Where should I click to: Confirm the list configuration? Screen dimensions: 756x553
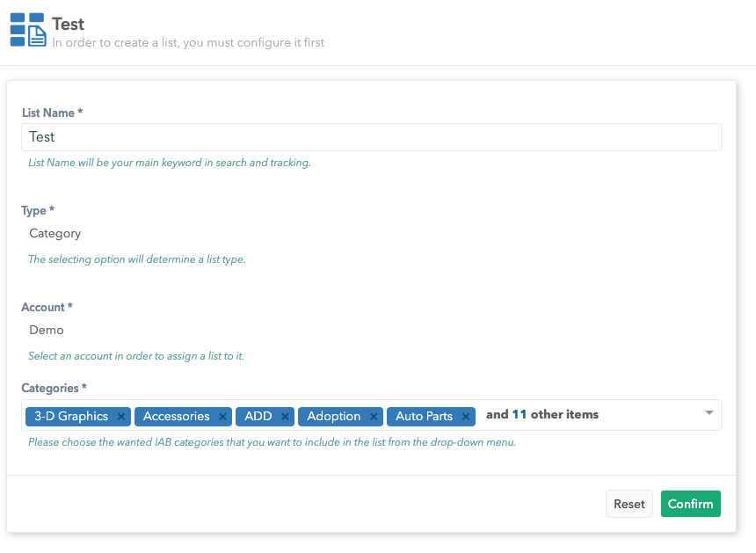[x=690, y=504]
